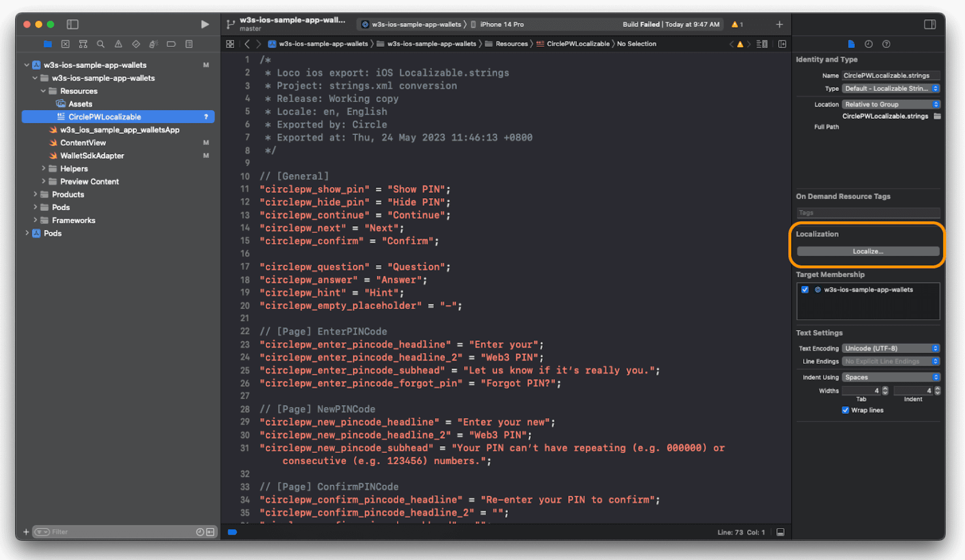Run the project with the play button
The image size is (965, 560).
point(205,24)
